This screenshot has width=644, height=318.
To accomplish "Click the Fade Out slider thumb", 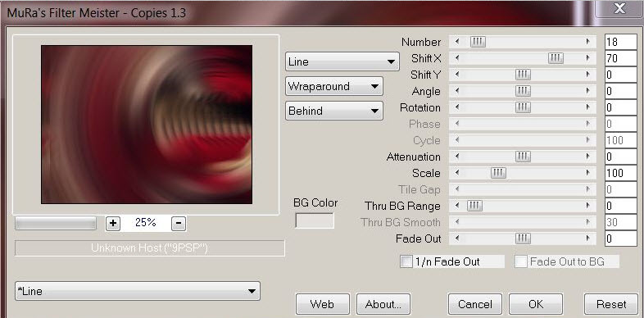I will pyautogui.click(x=523, y=238).
